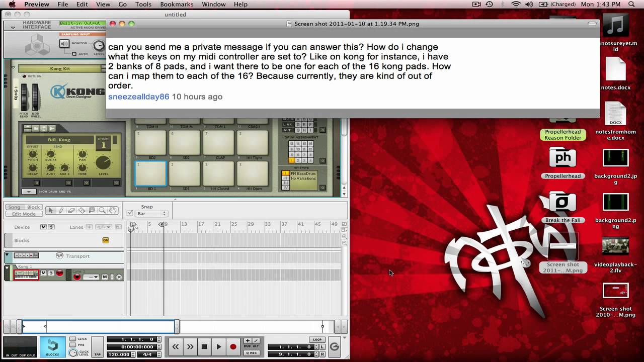
Task: Open notesfromhome.docx on desktop
Action: 615,114
